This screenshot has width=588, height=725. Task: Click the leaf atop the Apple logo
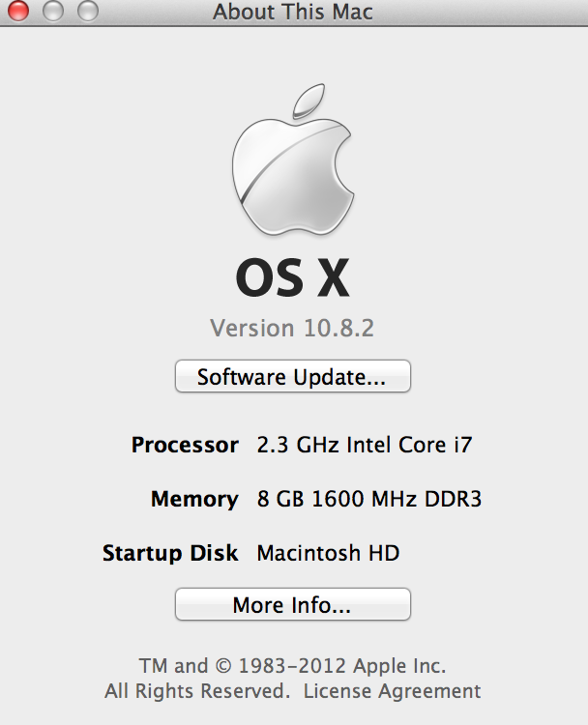click(x=309, y=102)
